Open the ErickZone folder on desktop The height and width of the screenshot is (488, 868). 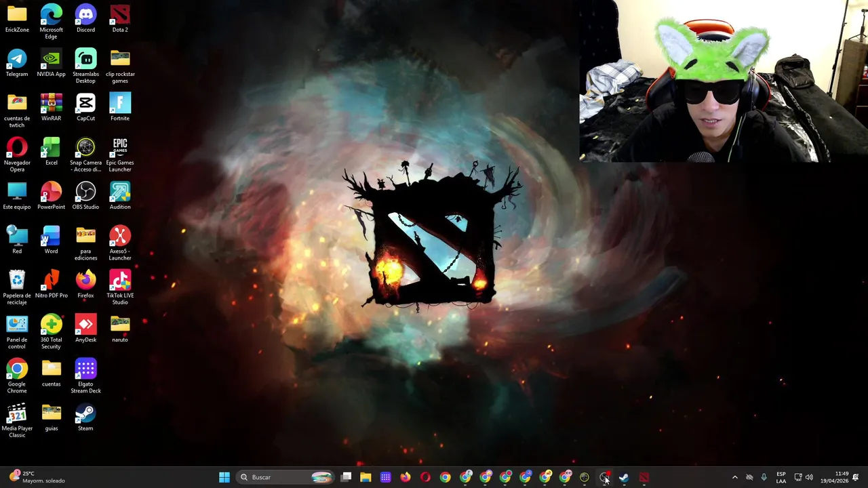(x=17, y=18)
